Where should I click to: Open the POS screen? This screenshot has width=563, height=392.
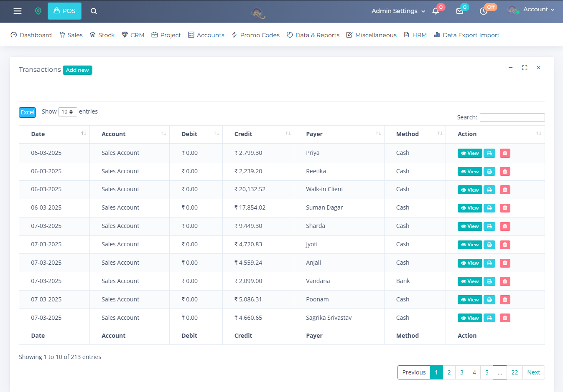point(64,11)
